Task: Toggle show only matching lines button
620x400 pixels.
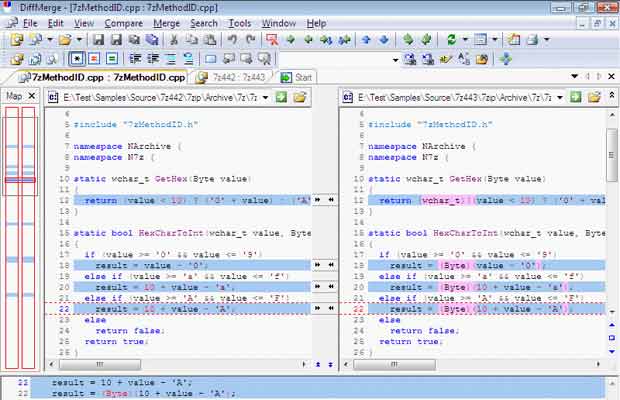Action: coord(112,59)
